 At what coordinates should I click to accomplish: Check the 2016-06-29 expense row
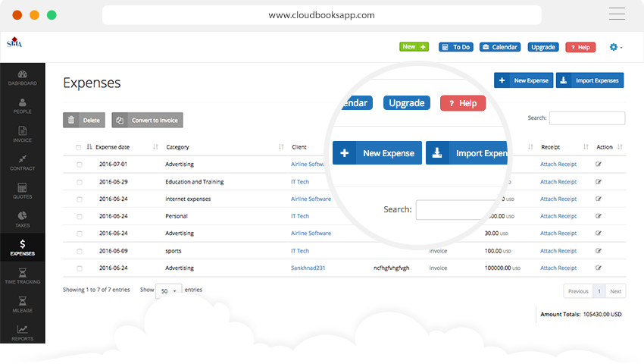point(80,182)
